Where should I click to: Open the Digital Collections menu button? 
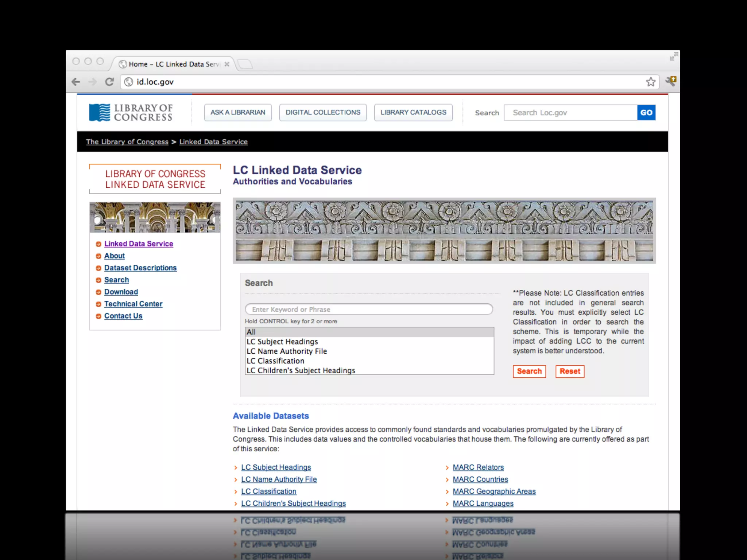click(x=323, y=112)
